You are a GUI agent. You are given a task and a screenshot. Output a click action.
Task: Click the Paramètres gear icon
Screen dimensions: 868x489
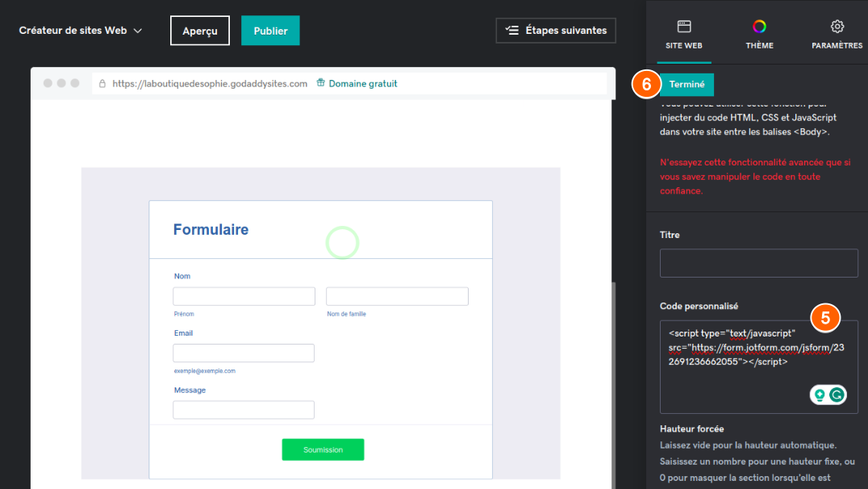[837, 26]
